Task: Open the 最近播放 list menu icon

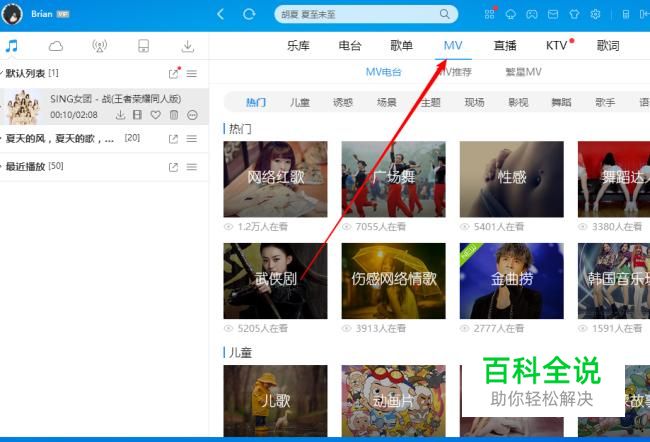Action: 192,167
